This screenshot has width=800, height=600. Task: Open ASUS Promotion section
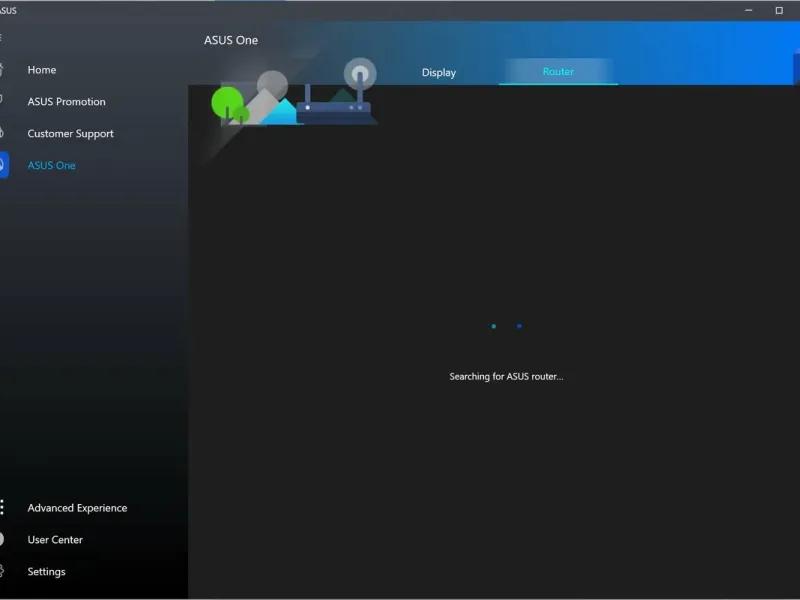[x=66, y=102]
